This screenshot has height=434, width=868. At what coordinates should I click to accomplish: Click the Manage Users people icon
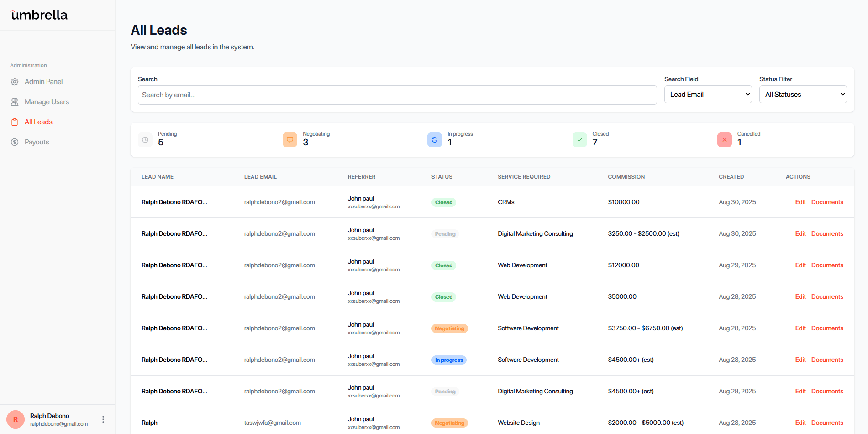click(x=15, y=101)
